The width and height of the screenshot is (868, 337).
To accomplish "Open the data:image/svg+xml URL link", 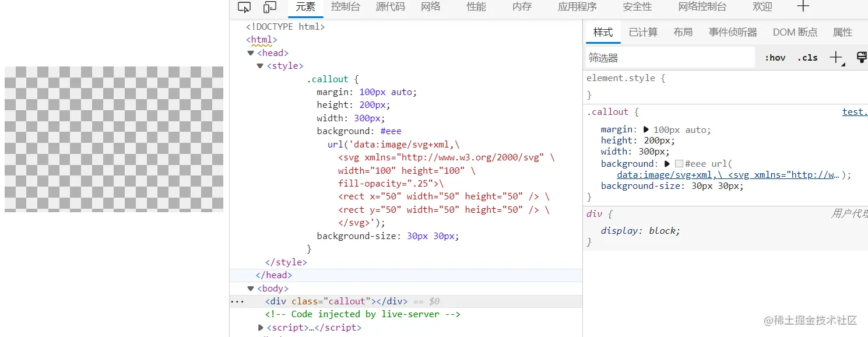I will [728, 175].
